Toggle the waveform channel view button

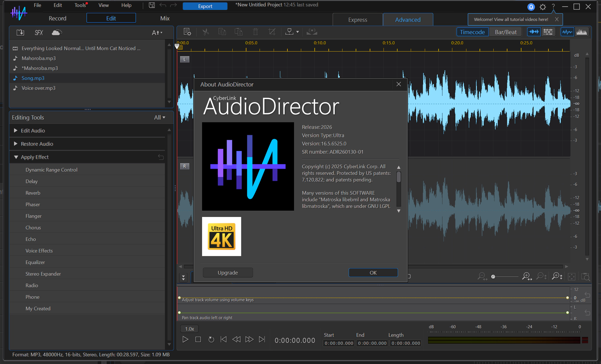[534, 32]
